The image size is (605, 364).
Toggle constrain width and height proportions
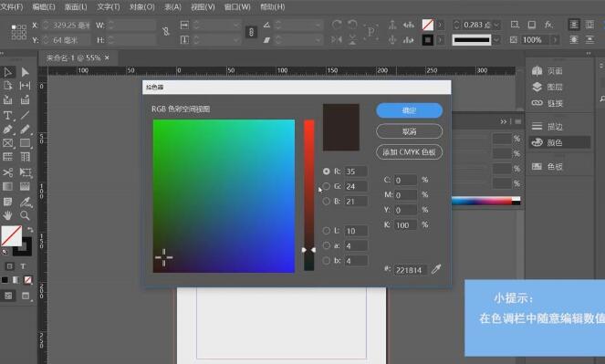click(166, 32)
